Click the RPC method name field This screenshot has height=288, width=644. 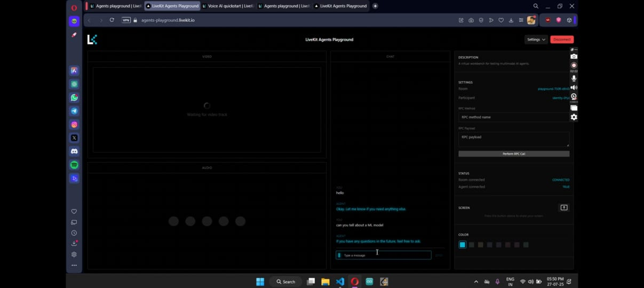514,117
